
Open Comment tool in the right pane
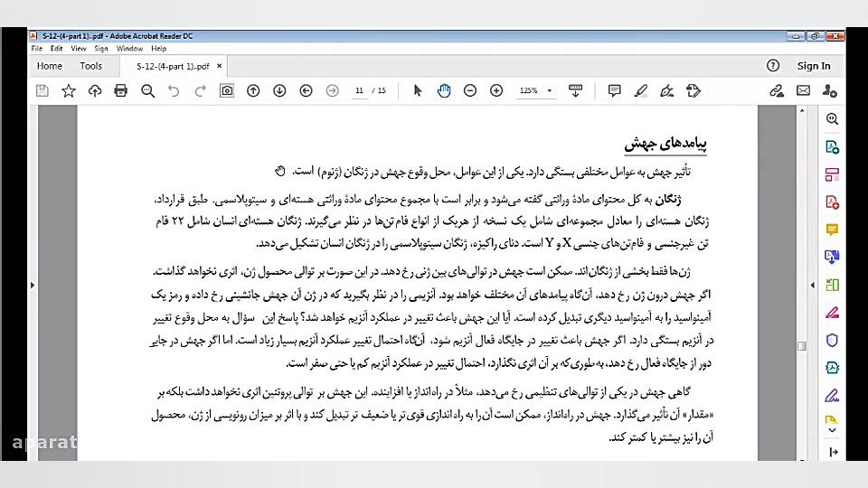(832, 229)
